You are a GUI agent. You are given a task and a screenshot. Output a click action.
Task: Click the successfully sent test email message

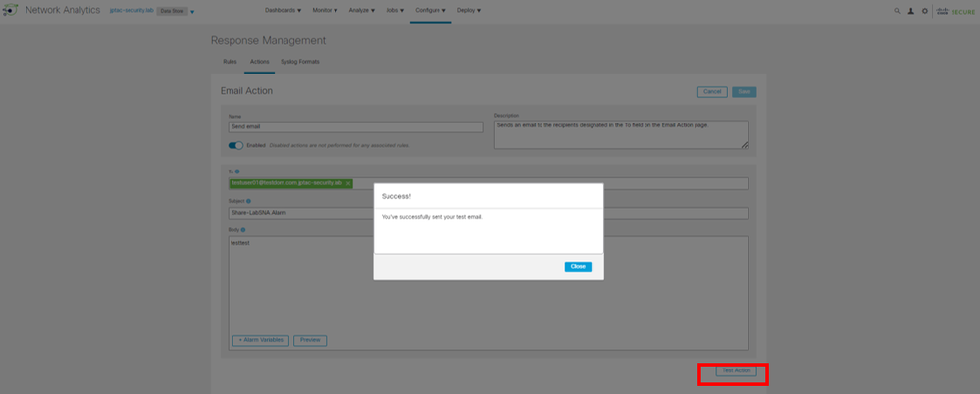point(432,217)
